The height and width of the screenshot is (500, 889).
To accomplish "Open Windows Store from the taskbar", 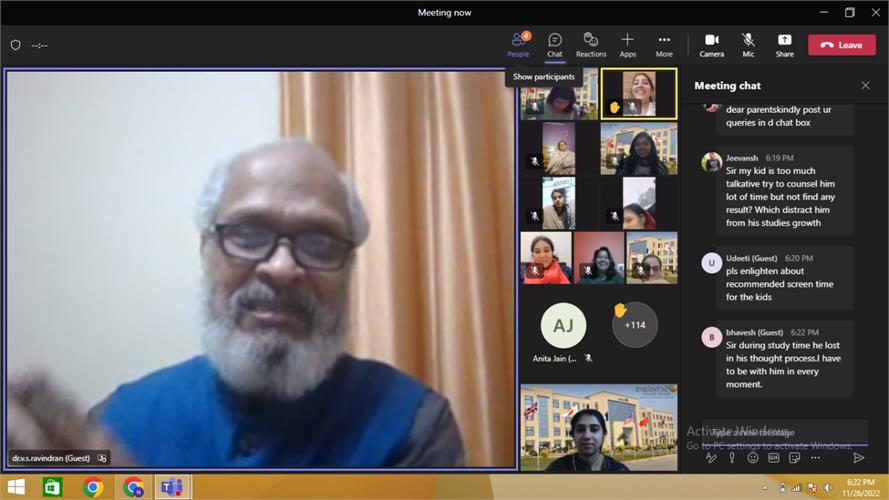I will click(x=52, y=488).
